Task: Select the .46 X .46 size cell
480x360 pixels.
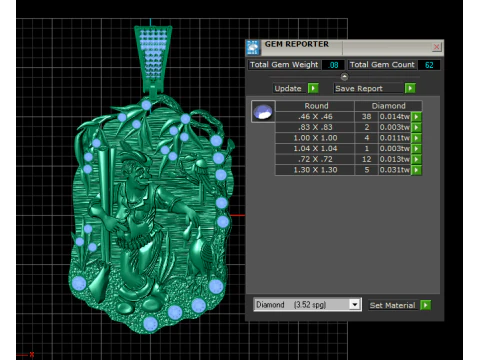Action: click(x=315, y=117)
